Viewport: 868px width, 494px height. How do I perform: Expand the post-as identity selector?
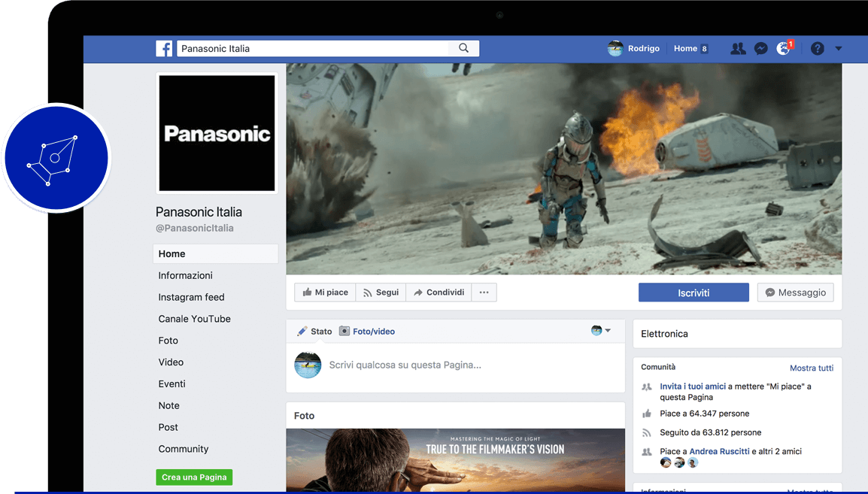pyautogui.click(x=601, y=331)
